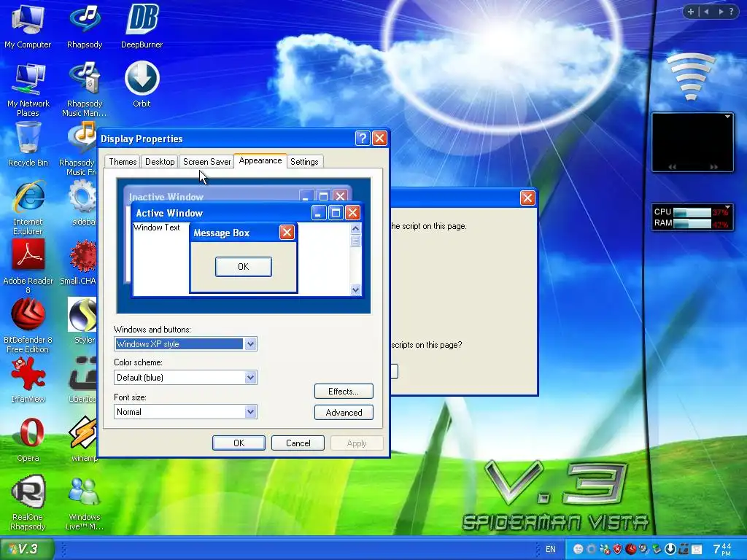
Task: Close the script error window behind
Action: pos(527,198)
